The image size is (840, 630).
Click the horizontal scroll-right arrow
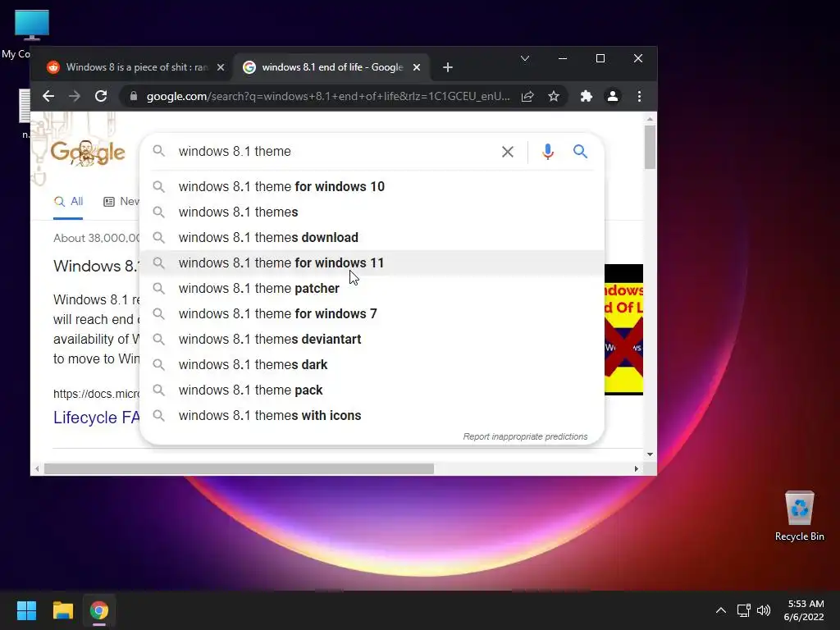point(637,468)
